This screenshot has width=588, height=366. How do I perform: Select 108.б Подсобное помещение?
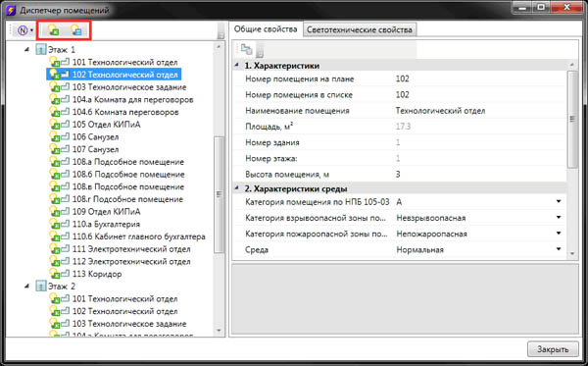(x=128, y=175)
